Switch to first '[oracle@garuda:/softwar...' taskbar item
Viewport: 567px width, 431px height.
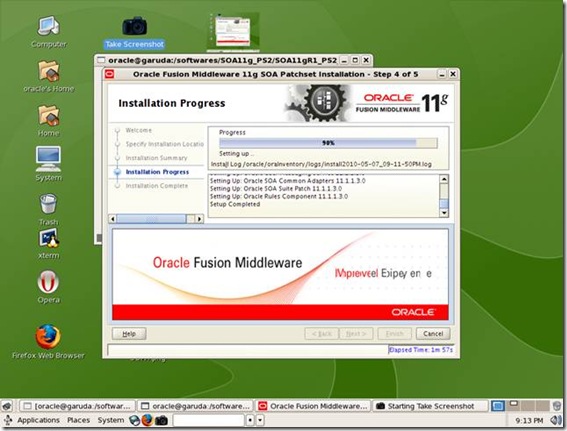click(77, 406)
